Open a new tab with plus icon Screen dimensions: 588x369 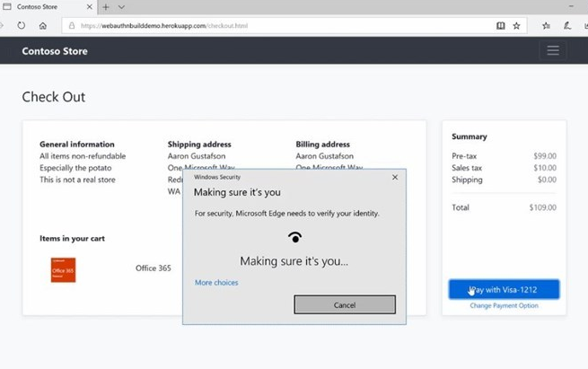106,7
